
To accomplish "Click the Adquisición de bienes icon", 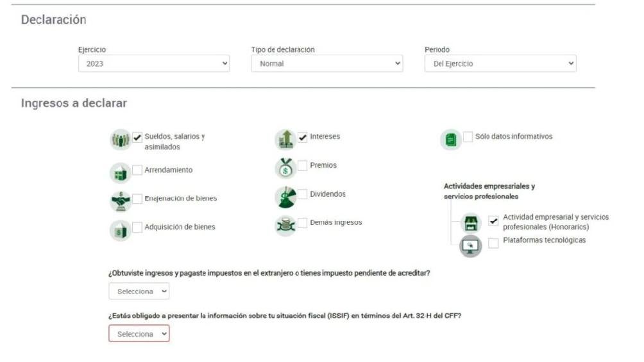I will [x=120, y=230].
